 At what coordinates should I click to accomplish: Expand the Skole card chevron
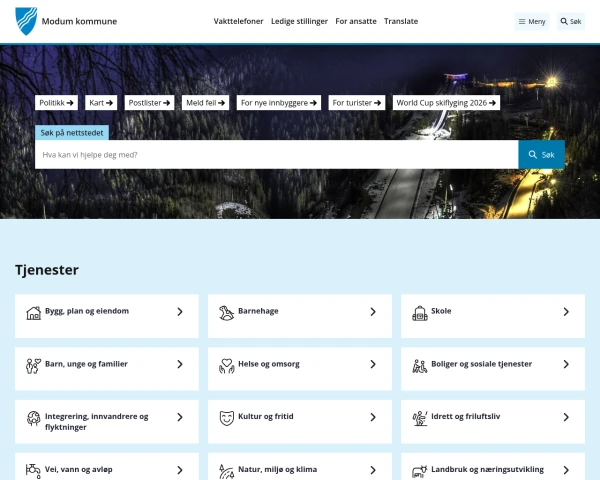click(566, 312)
